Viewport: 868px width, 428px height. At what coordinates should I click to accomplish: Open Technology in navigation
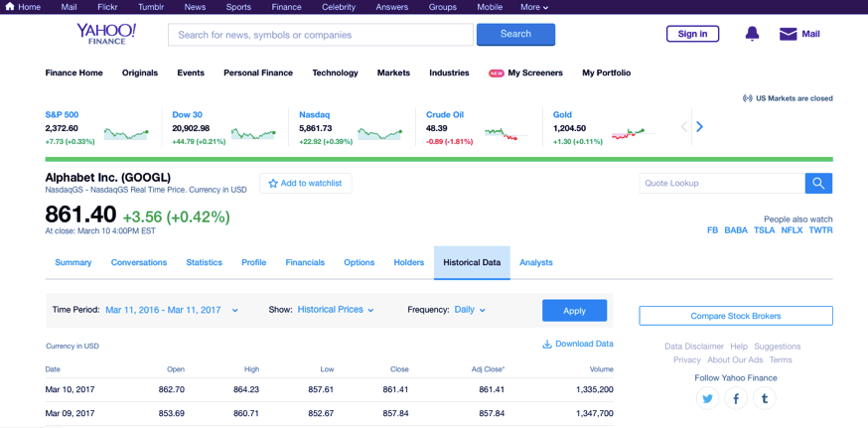(336, 72)
